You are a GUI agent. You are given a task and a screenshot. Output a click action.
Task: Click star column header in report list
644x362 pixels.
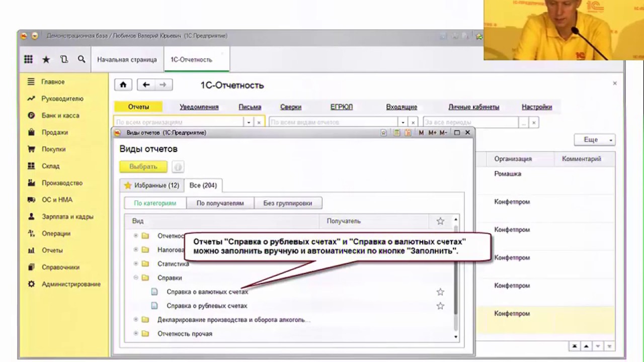coord(440,221)
